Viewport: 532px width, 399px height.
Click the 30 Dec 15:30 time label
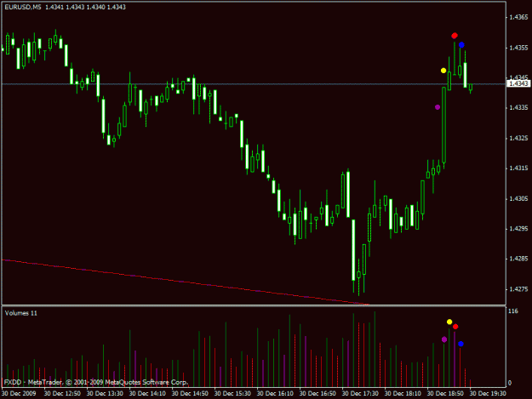click(x=232, y=393)
